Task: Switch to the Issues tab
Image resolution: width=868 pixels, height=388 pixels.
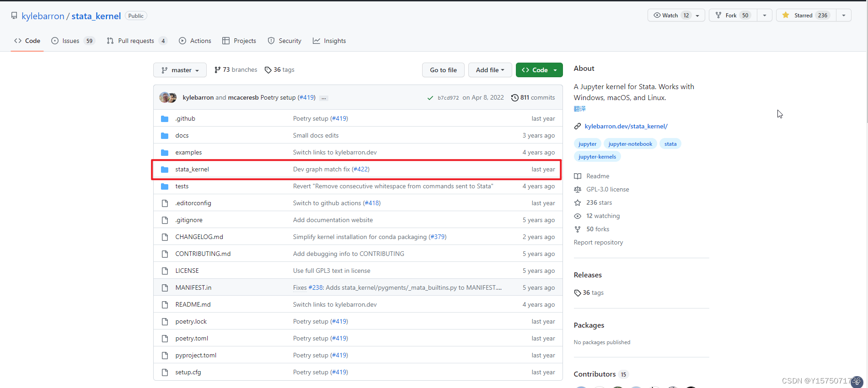Action: (73, 41)
